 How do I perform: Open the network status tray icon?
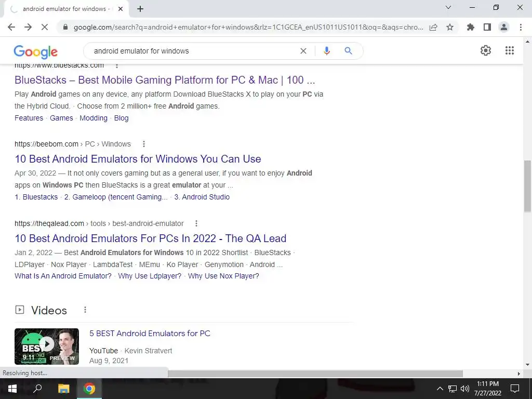[453, 389]
